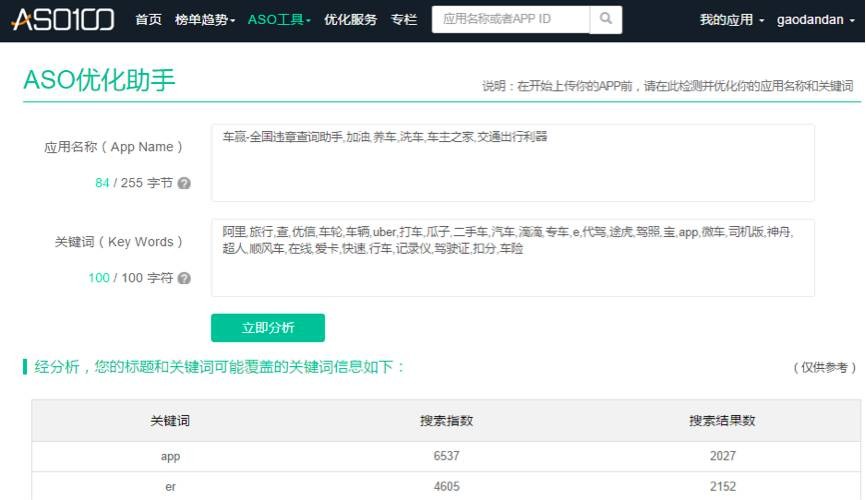Click the 关键词 column header

[170, 420]
